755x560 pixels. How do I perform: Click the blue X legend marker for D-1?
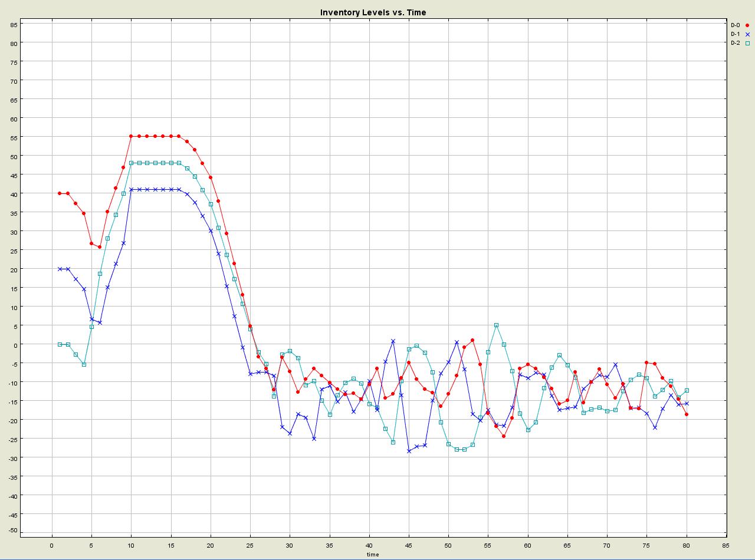(x=747, y=34)
